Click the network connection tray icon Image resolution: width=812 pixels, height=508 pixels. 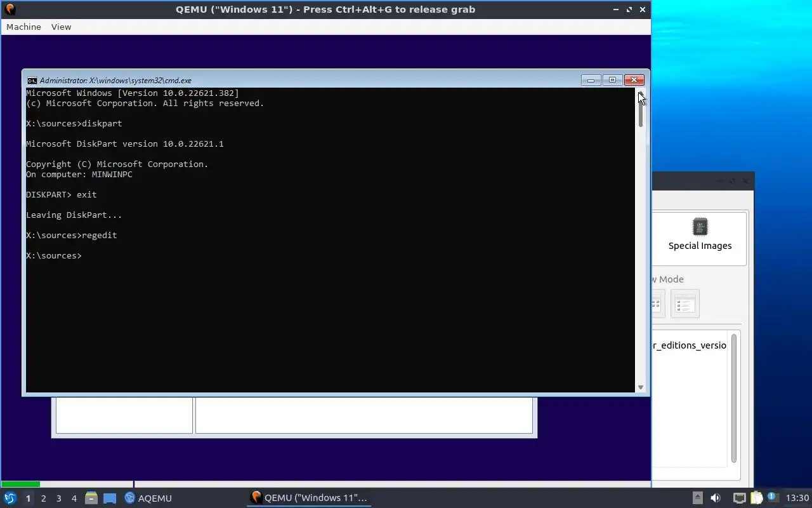click(739, 498)
